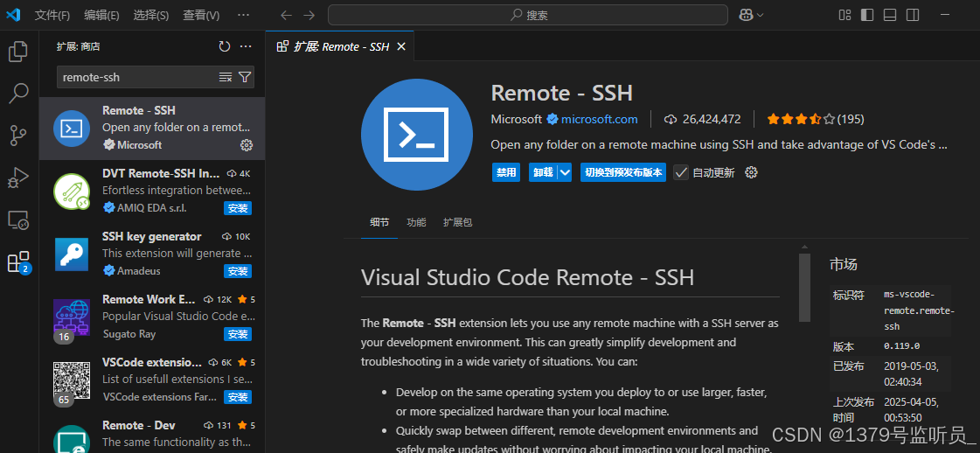980x453 pixels.
Task: Click the SSH key generator key icon
Action: tap(72, 254)
